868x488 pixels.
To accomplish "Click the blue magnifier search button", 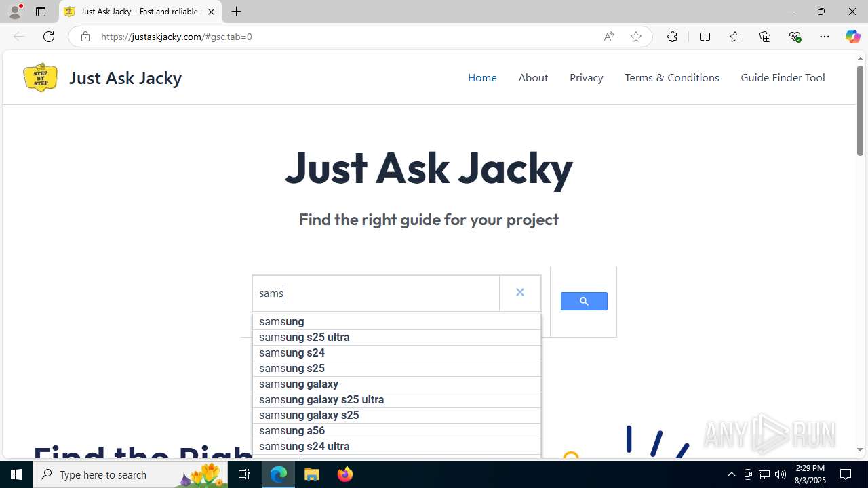I will point(584,301).
